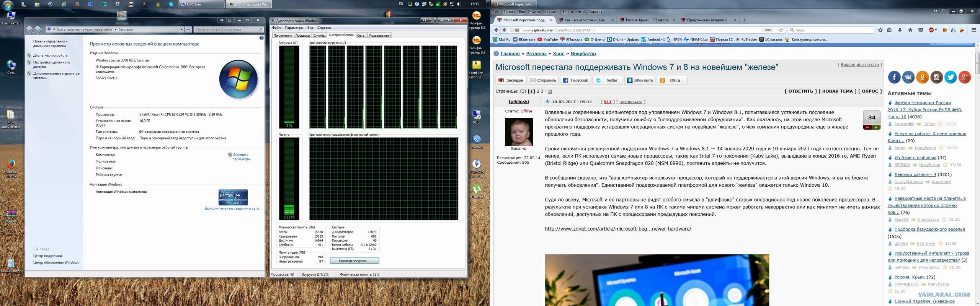The image size is (980, 306).
Task: Select the 1C Конфигуратор 8.3 desktop icon
Action: click(477, 21)
